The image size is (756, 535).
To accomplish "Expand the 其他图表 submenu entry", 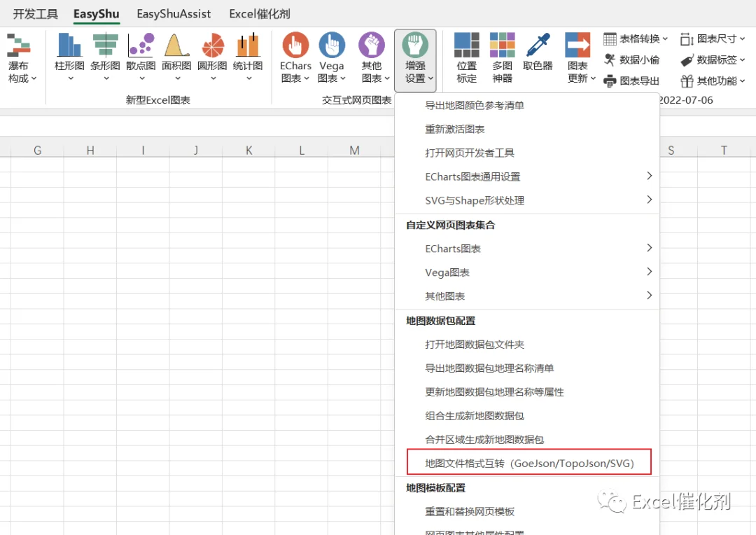I will pyautogui.click(x=527, y=296).
